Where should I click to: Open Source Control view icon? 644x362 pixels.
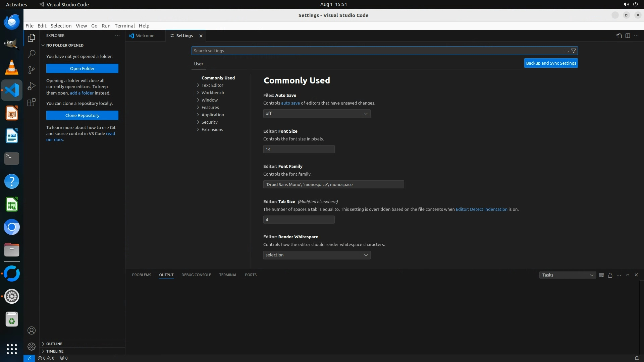click(x=32, y=70)
